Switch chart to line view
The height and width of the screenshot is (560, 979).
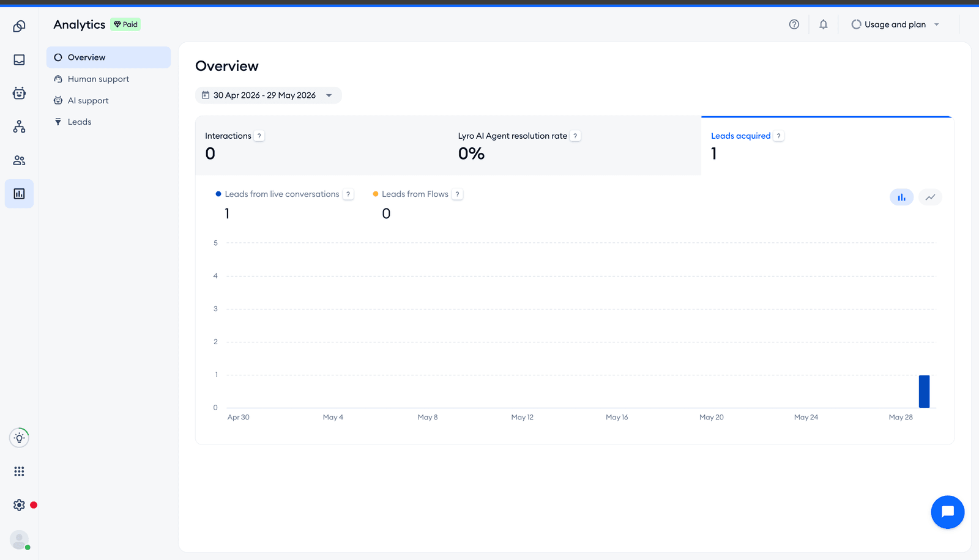point(930,197)
